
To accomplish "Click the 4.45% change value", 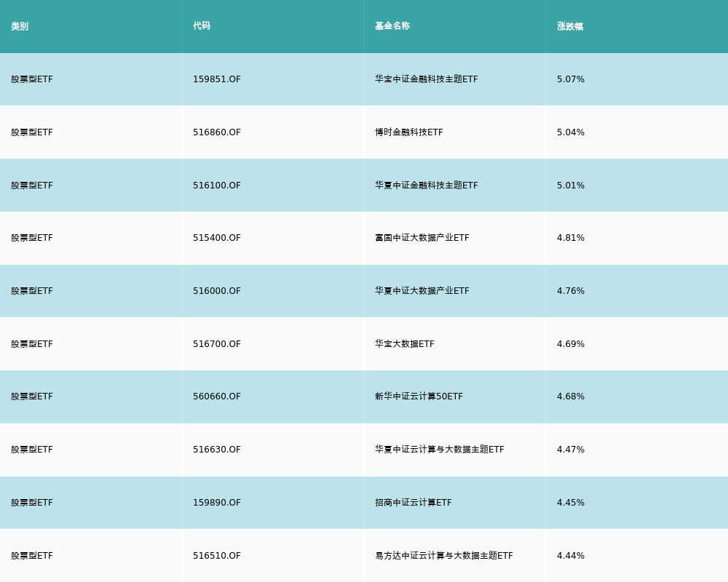I will click(571, 503).
